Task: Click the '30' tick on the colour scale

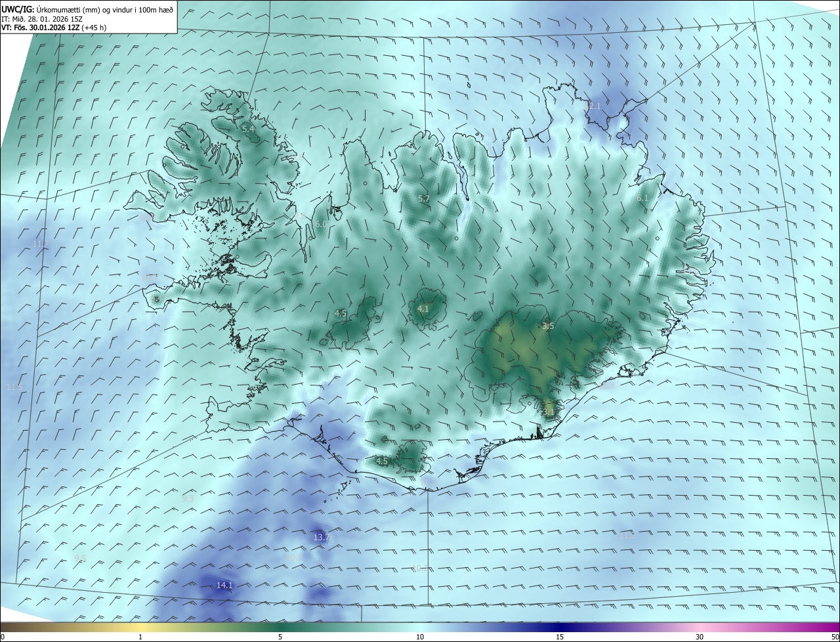Action: point(700,637)
